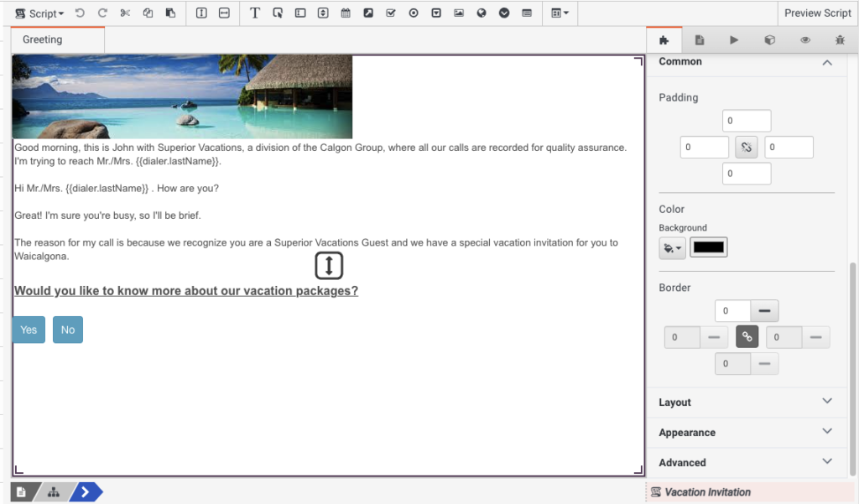Image resolution: width=859 pixels, height=504 pixels.
Task: Select the Image element tool
Action: tap(458, 13)
